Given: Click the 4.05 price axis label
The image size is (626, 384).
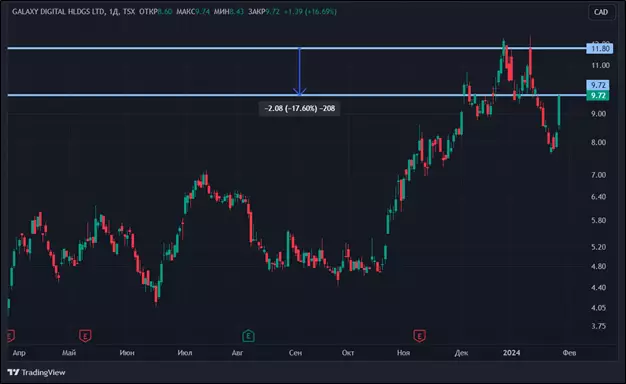Looking at the screenshot, I should [598, 308].
